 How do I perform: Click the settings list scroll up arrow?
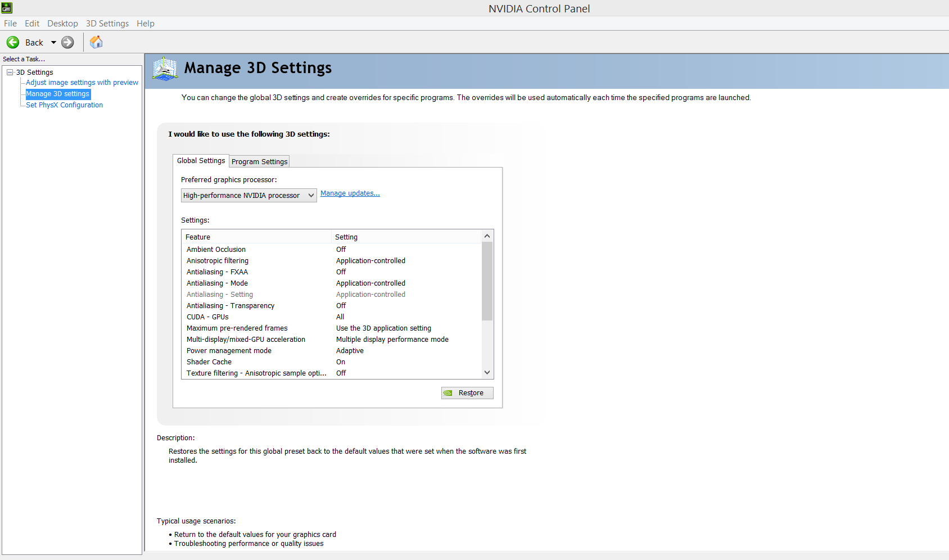point(487,236)
